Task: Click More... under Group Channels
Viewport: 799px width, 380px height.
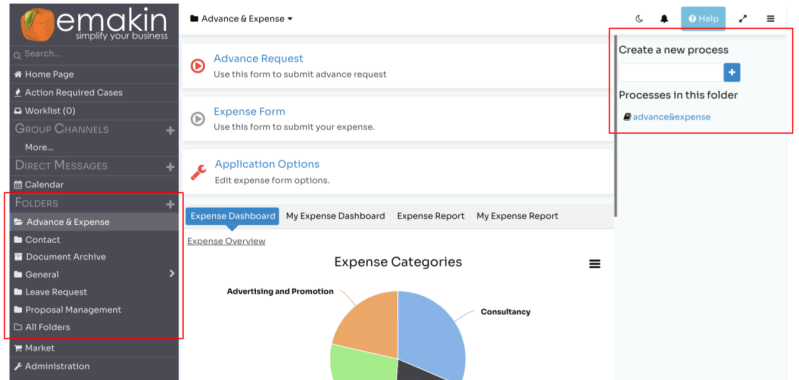Action: coord(39,147)
